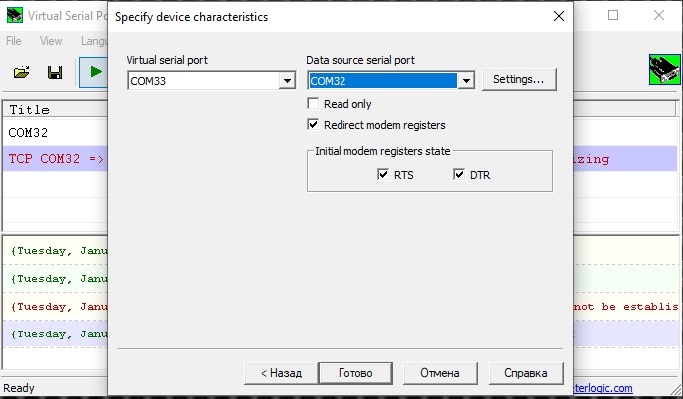Close the main Virtual Serial Port window

tap(659, 15)
